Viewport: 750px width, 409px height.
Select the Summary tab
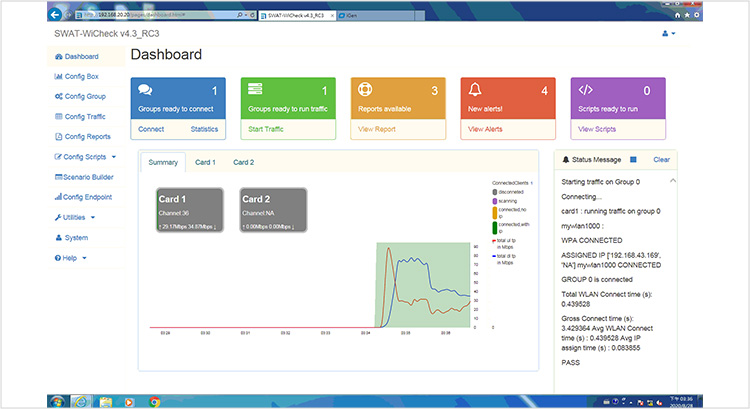163,163
